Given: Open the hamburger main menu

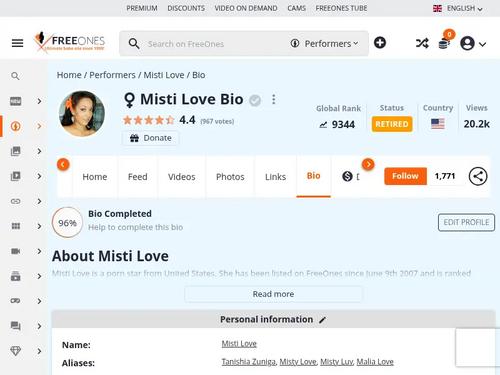Looking at the screenshot, I should pos(17,43).
